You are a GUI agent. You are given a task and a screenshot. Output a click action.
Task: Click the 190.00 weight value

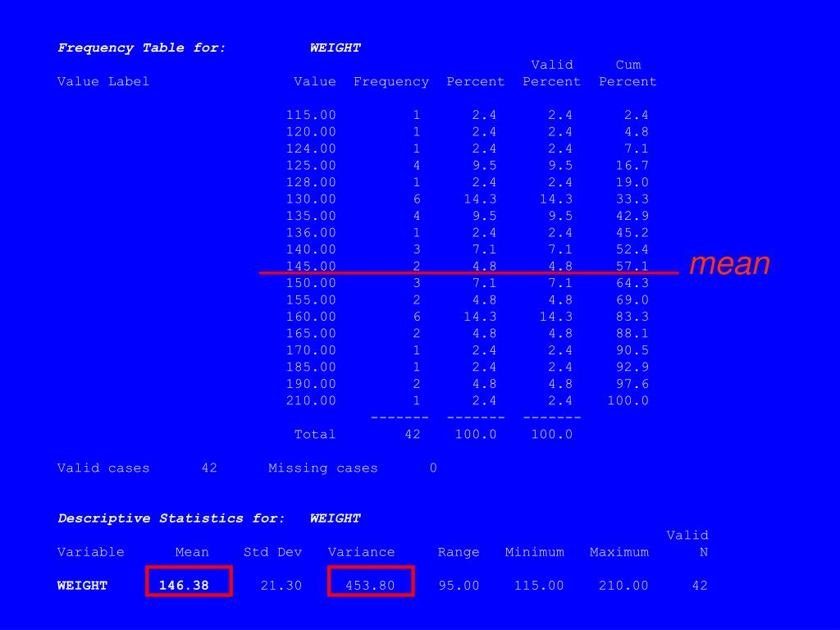click(x=311, y=384)
